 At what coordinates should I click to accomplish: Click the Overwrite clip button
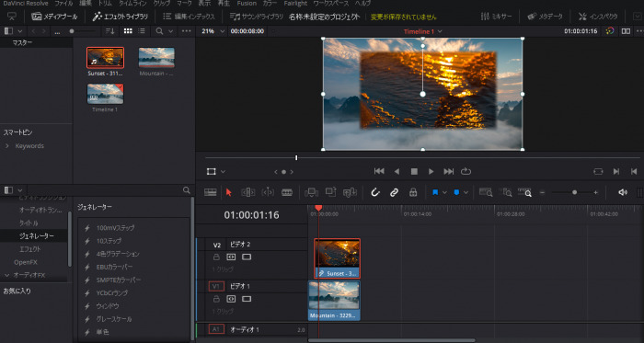click(330, 192)
